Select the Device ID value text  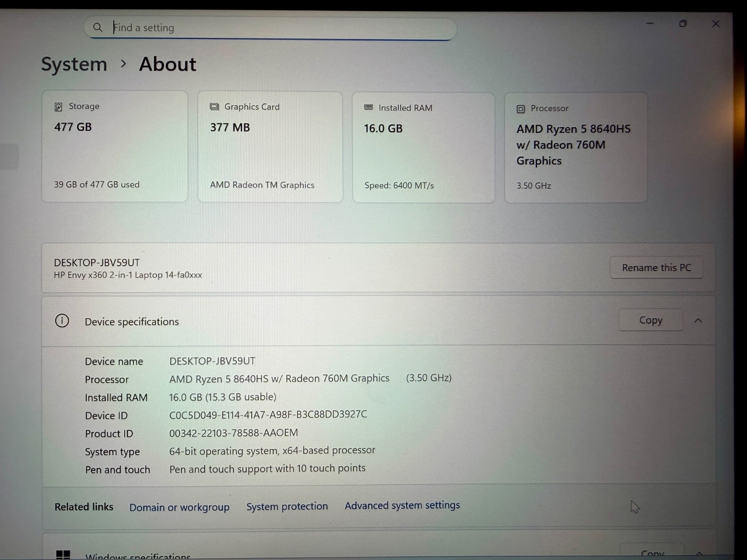(268, 414)
